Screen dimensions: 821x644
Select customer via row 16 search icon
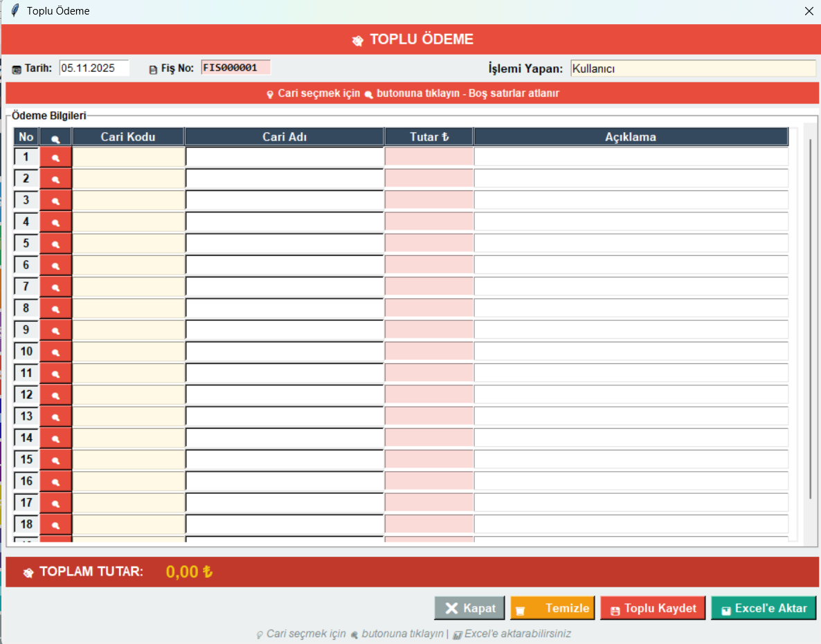click(x=55, y=481)
